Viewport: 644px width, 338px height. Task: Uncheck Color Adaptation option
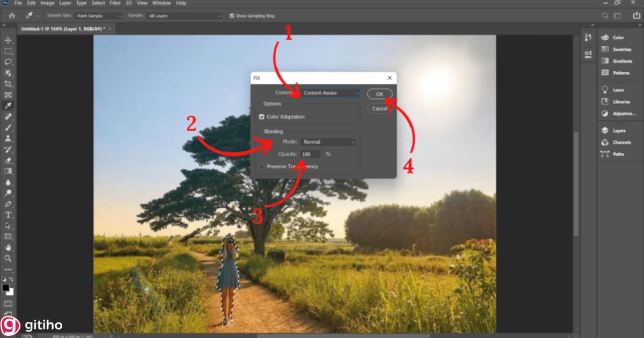(262, 116)
